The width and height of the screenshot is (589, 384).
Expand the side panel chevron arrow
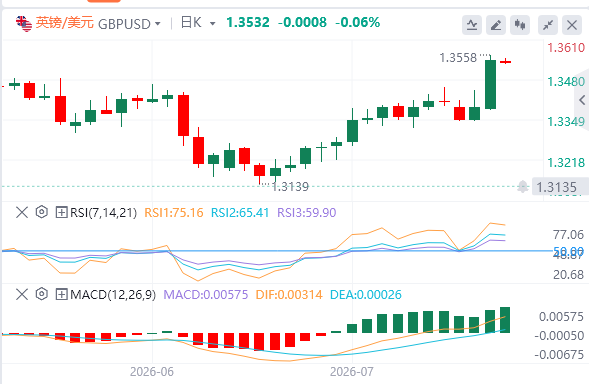[582, 100]
